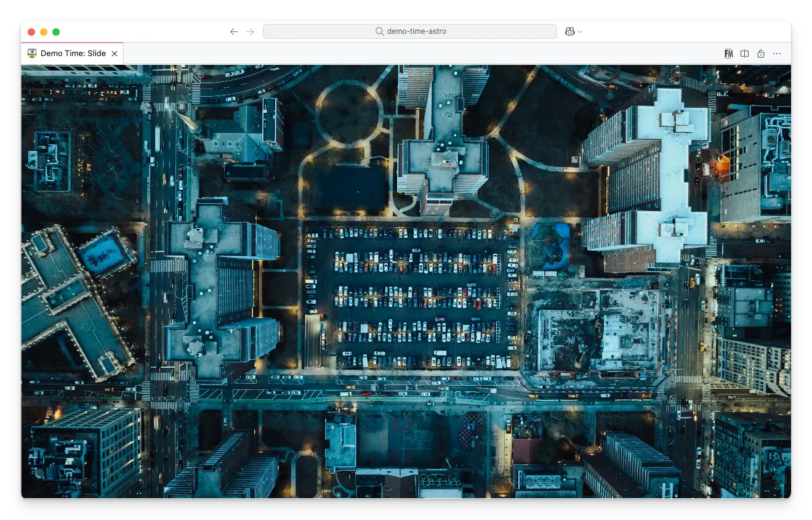Go forward using the right arrow
The image size is (812, 520).
coord(250,31)
